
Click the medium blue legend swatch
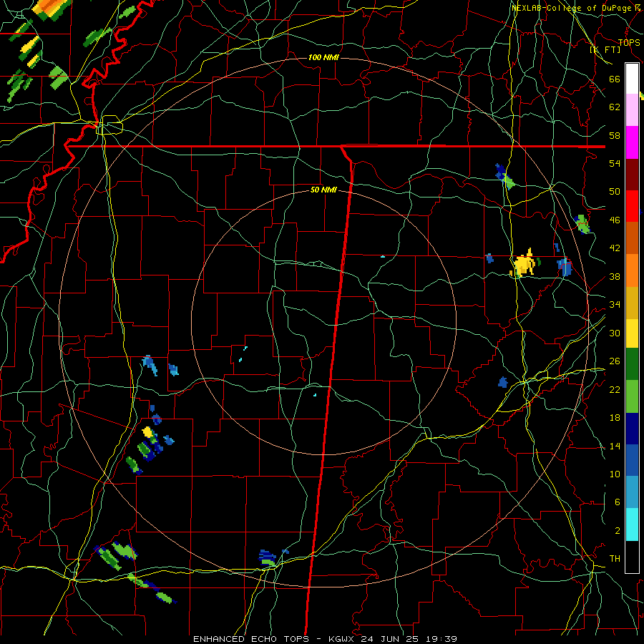(x=632, y=461)
